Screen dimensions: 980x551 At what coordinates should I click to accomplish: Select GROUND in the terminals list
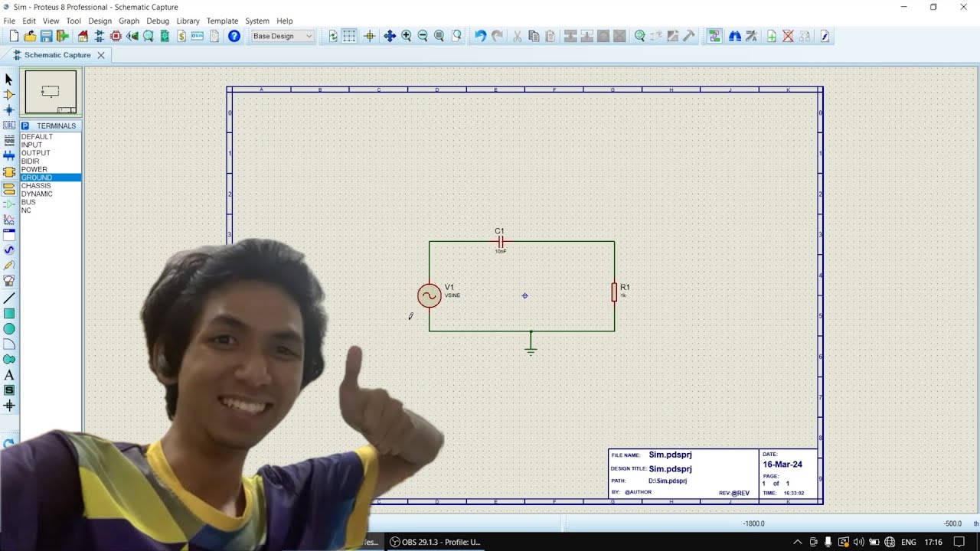[x=51, y=178]
